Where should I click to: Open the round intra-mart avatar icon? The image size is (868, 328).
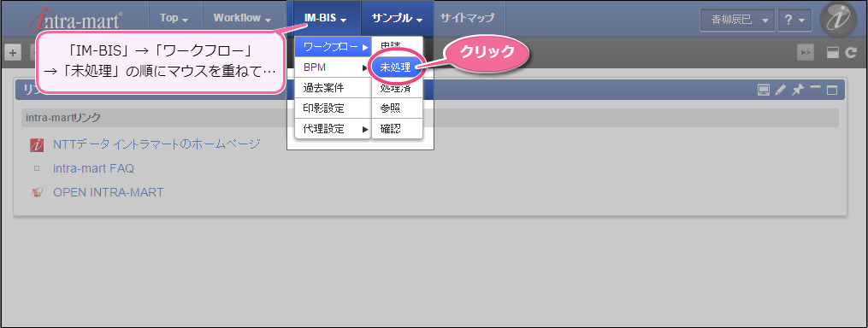click(837, 20)
